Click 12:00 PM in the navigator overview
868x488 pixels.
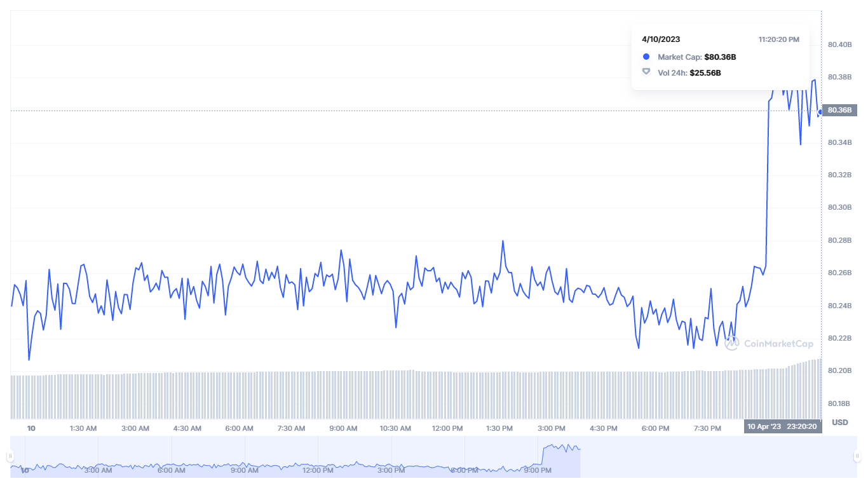pyautogui.click(x=318, y=470)
